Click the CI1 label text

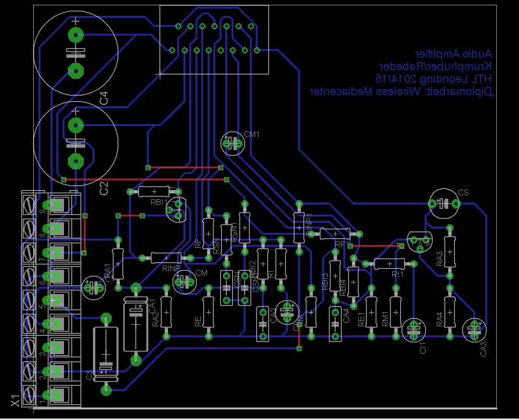423,348
